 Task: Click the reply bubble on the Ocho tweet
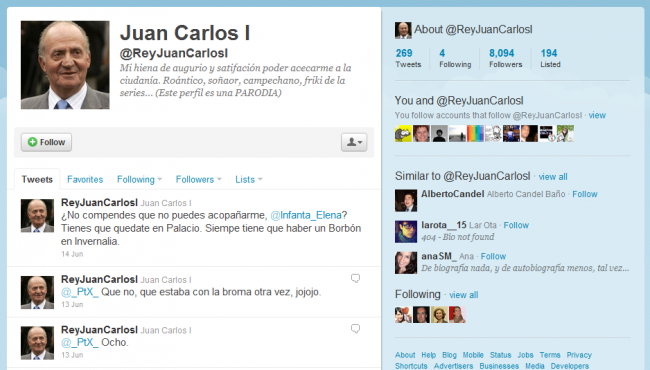(355, 329)
